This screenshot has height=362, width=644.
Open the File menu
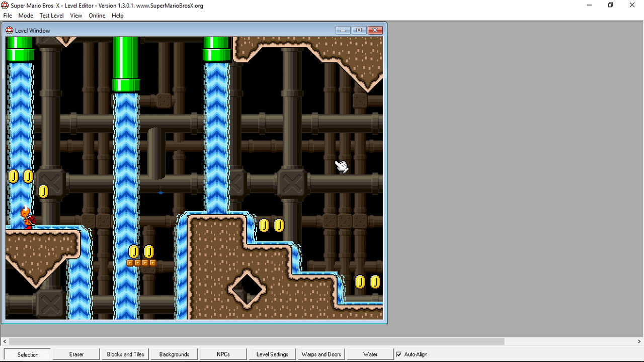[x=8, y=16]
